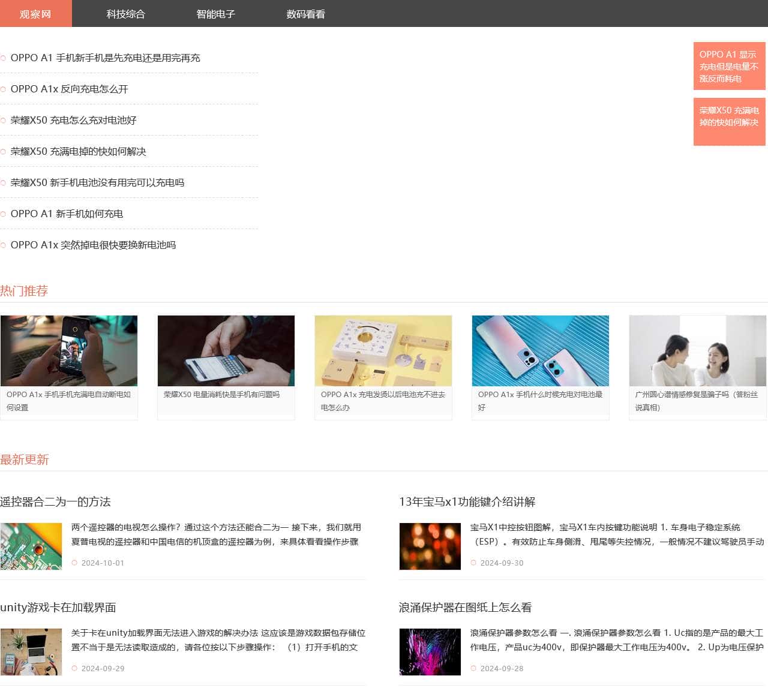The image size is (768, 700).
Task: Open thumbnail of phone taking selfie photo
Action: pos(69,351)
